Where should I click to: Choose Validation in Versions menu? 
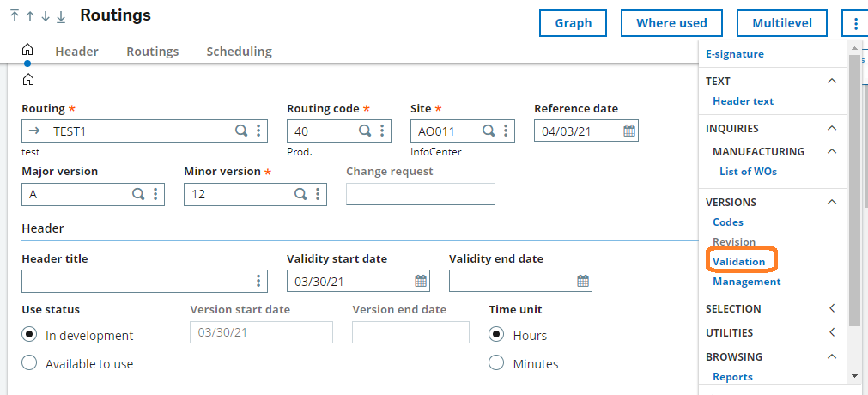(x=739, y=262)
